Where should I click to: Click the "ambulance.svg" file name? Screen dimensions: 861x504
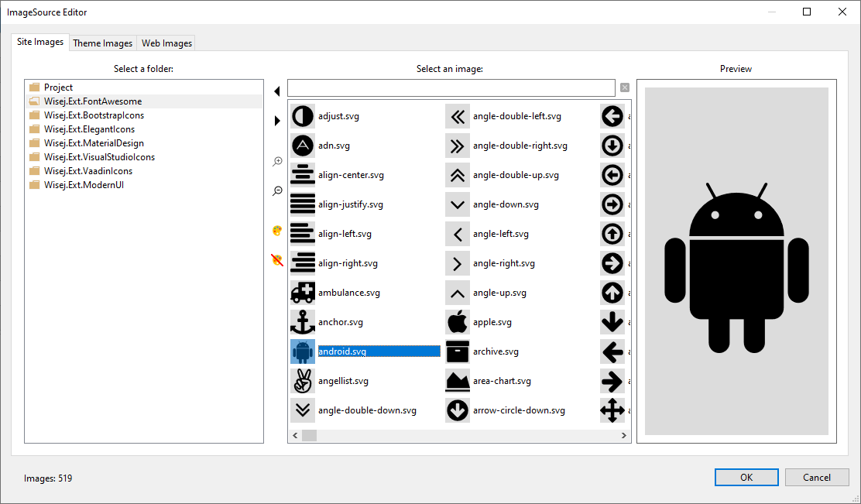tap(348, 293)
